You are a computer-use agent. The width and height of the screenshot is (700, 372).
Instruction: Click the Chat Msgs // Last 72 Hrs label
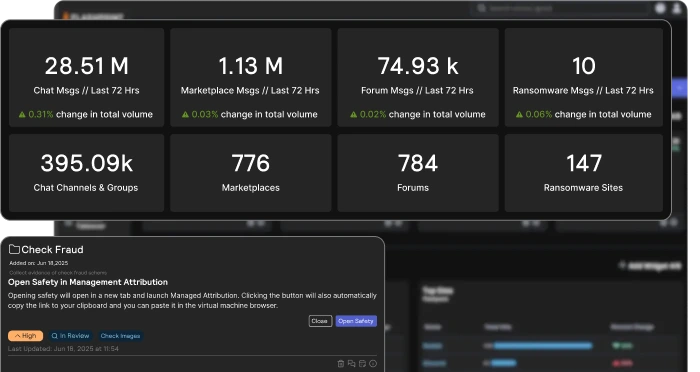[87, 91]
